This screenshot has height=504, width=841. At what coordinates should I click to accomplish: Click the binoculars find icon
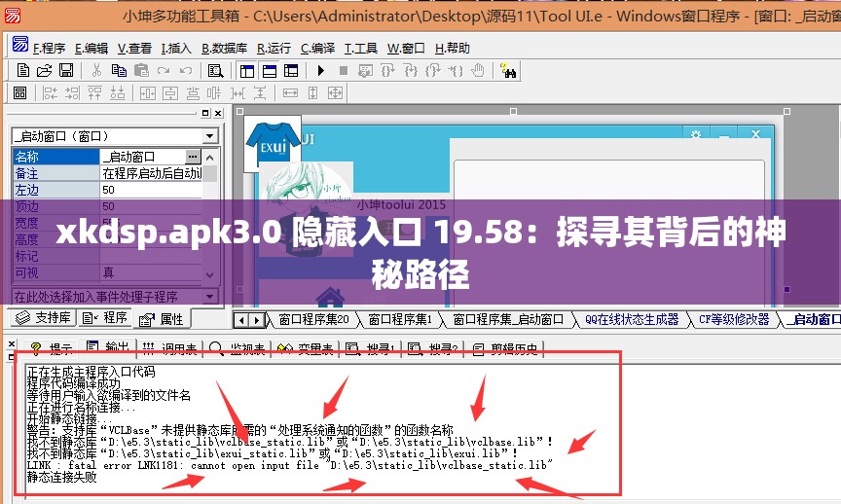tap(508, 70)
